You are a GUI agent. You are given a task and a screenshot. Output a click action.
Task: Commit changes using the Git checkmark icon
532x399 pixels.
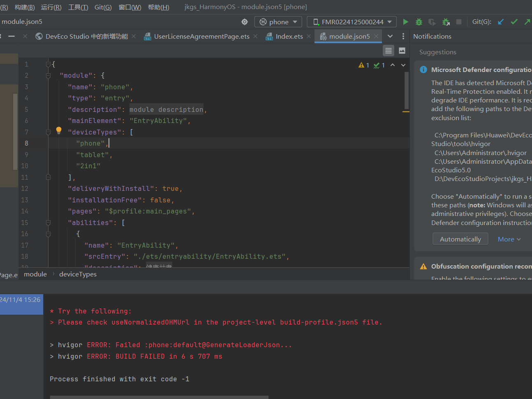(x=514, y=22)
